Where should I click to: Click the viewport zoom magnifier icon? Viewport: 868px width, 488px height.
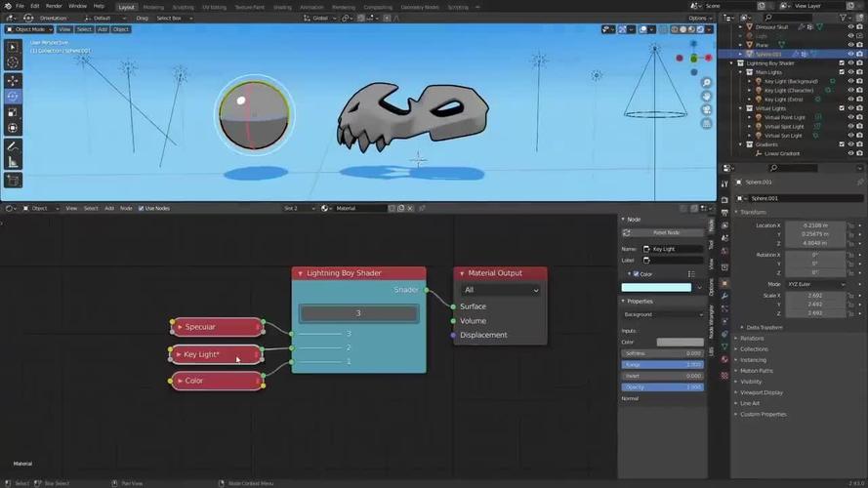[x=706, y=83]
